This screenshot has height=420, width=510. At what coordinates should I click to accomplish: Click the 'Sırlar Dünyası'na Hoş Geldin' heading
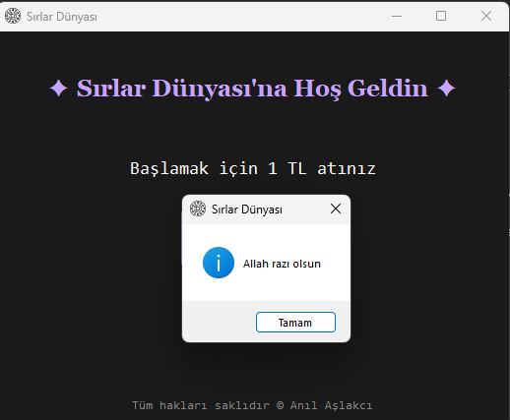click(252, 89)
